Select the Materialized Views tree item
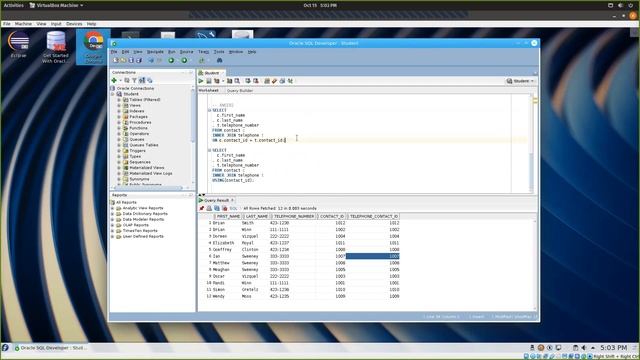Screen dimensions: 640x360 point(146,168)
